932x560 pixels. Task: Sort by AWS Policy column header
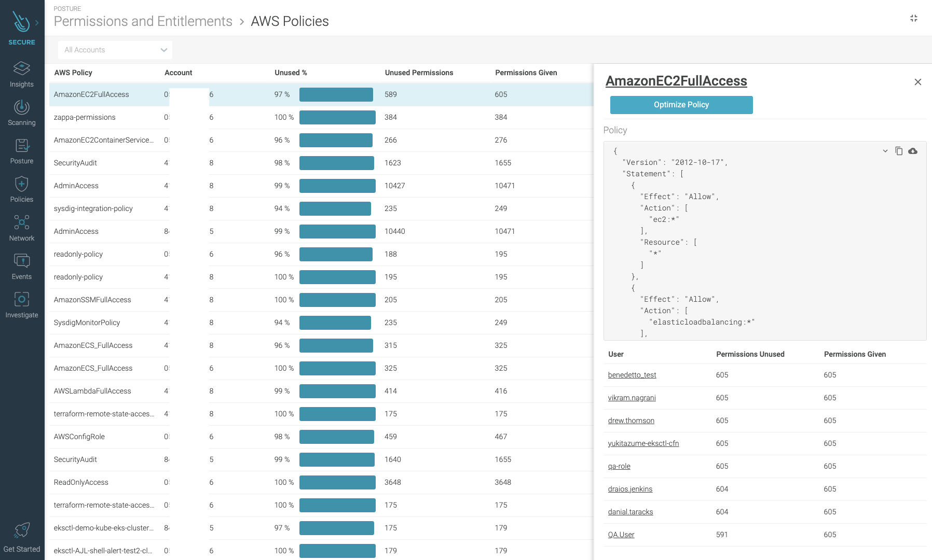[x=73, y=73]
